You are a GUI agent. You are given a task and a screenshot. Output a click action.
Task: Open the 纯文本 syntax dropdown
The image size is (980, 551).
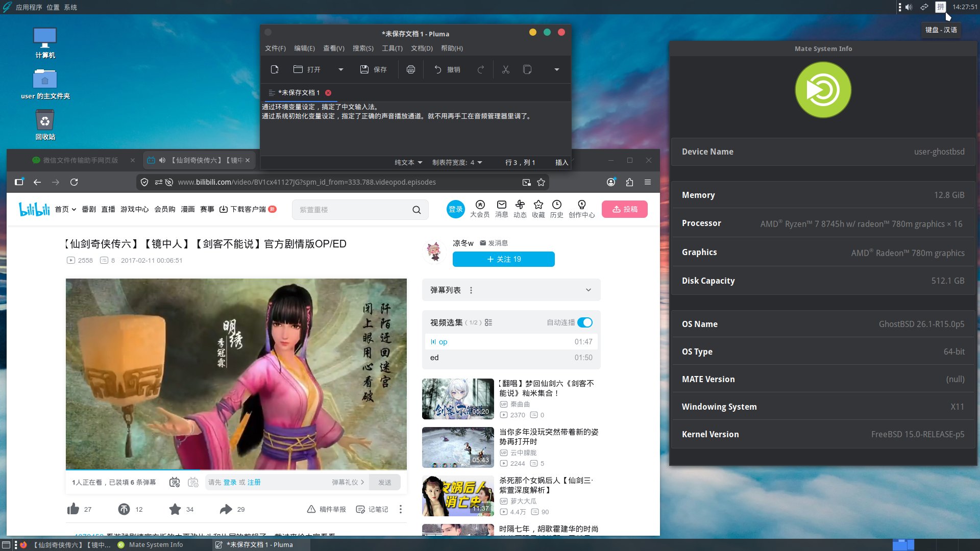(408, 162)
